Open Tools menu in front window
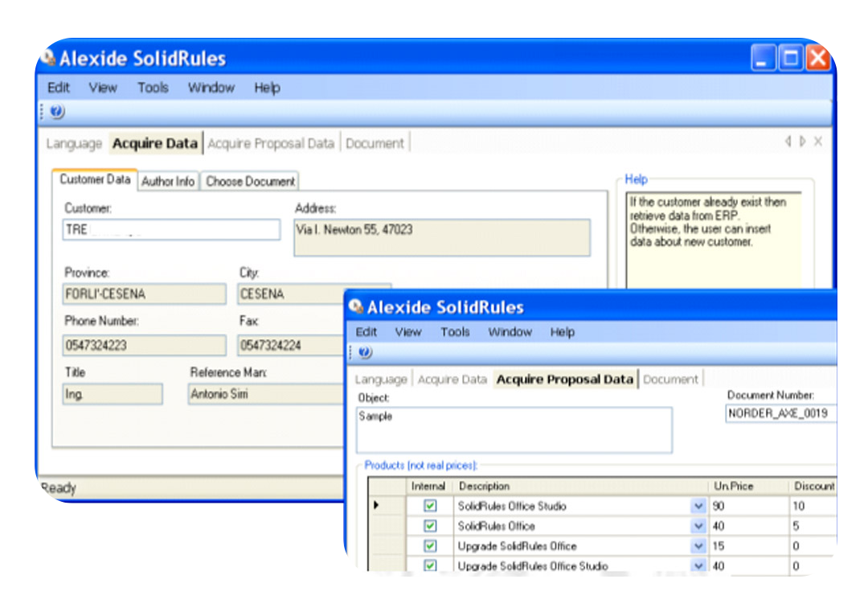868x616 pixels. [x=455, y=332]
